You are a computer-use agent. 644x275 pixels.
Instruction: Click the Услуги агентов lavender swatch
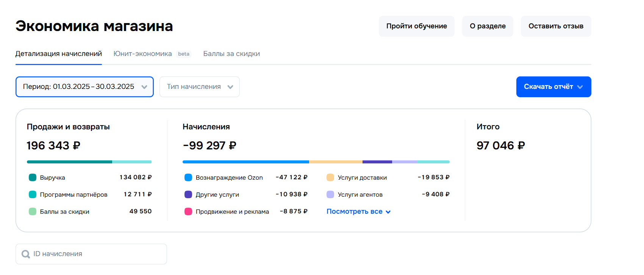pos(330,194)
